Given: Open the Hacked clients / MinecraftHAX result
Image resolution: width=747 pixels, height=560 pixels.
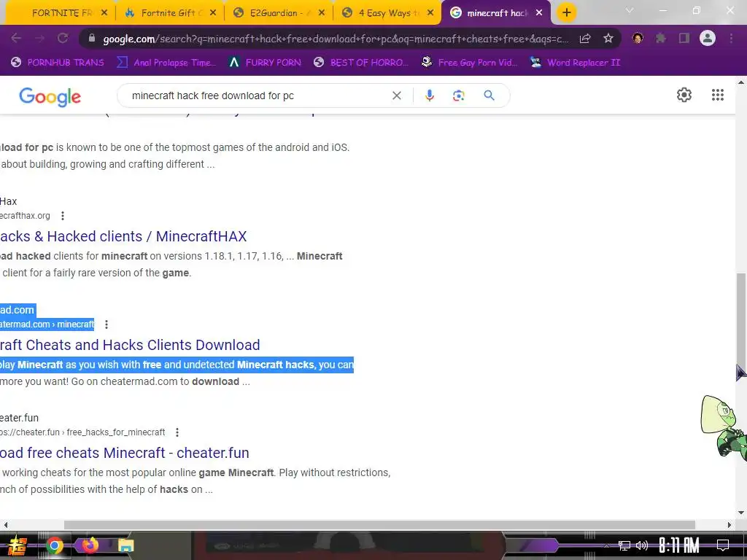Looking at the screenshot, I should tap(123, 236).
